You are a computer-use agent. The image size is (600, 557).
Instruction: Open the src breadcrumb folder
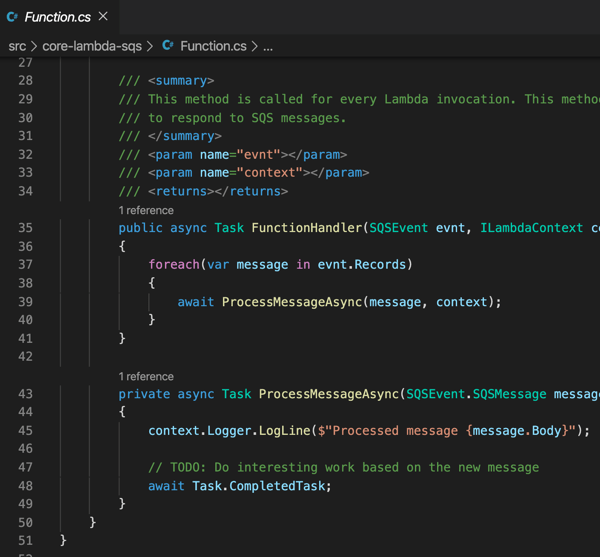[17, 46]
